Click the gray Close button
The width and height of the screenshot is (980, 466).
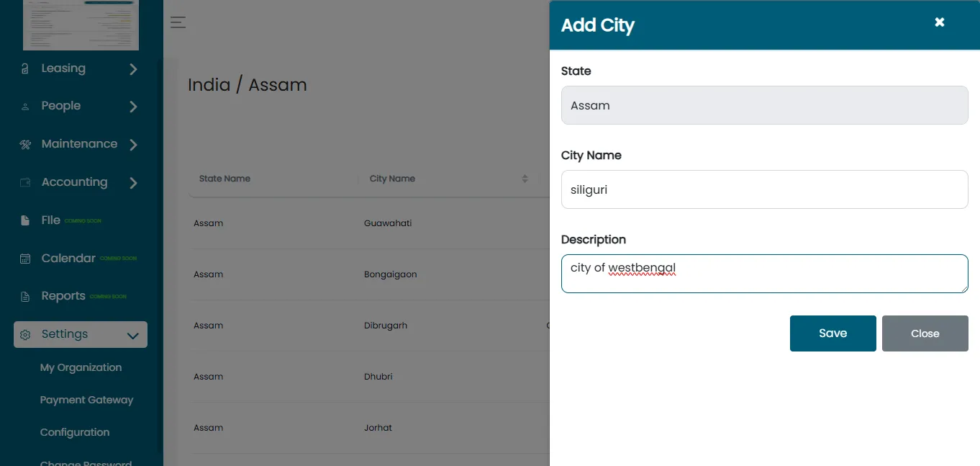tap(925, 333)
